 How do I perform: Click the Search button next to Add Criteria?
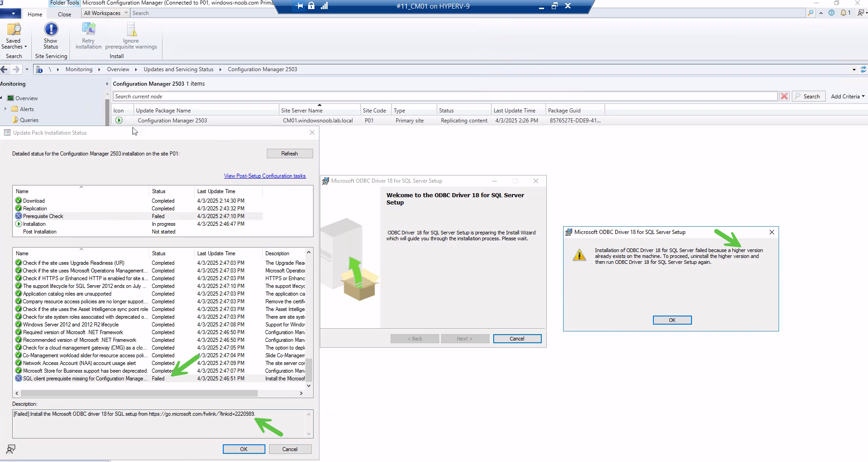point(808,97)
